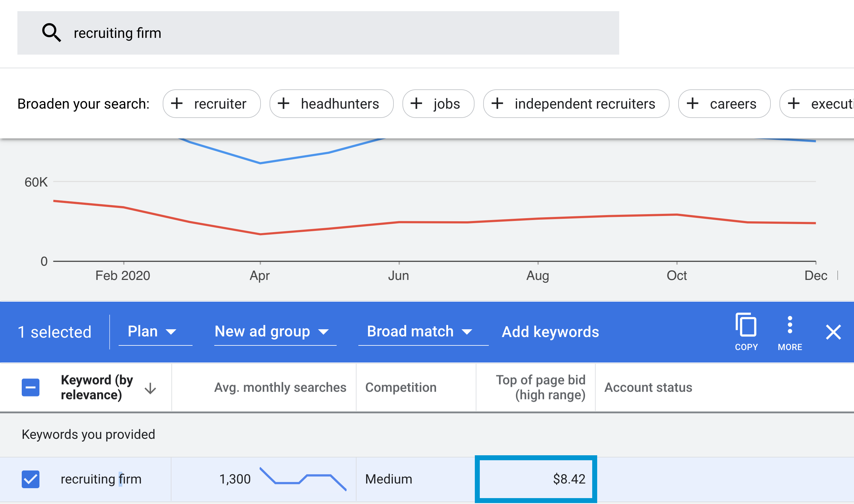854x504 pixels.
Task: Click the plus icon beside jobs chip
Action: click(417, 104)
